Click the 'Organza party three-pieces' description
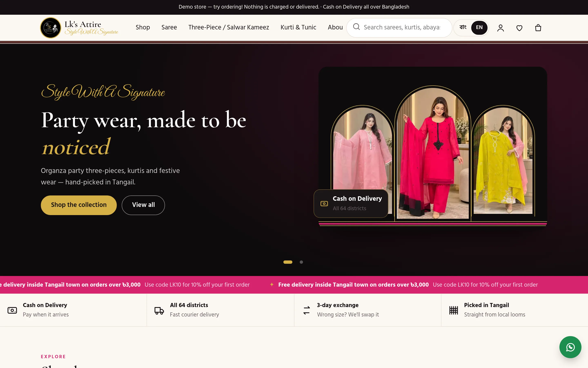This screenshot has height=368, width=588. (x=110, y=176)
